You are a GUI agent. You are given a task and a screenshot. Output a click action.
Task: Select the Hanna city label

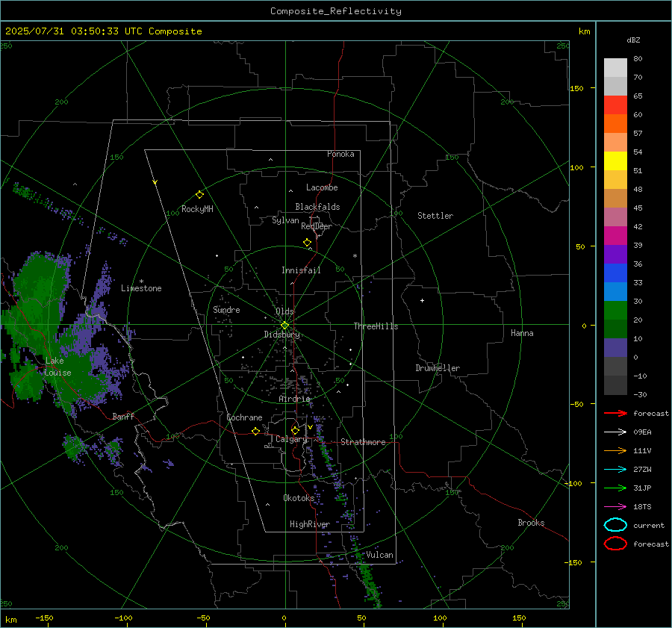point(522,333)
